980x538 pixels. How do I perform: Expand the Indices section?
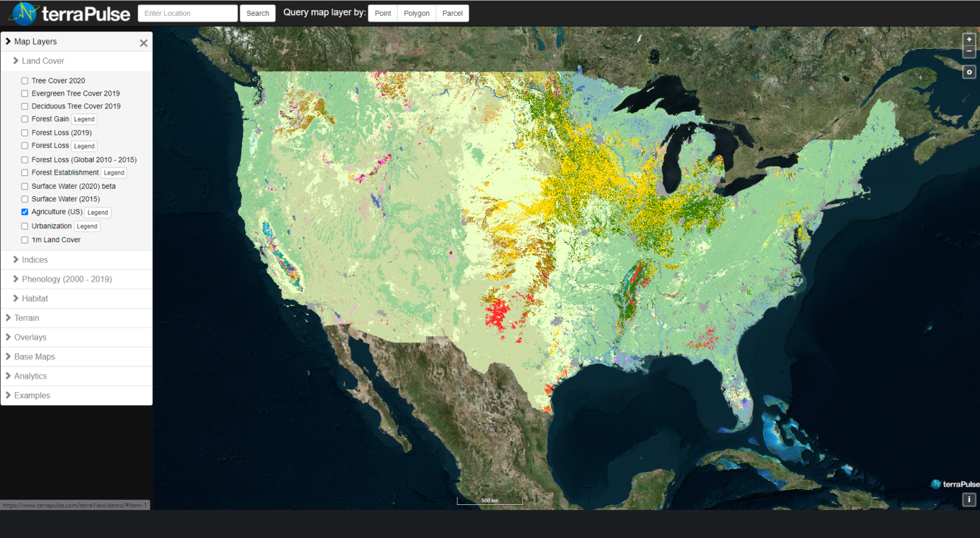(34, 260)
